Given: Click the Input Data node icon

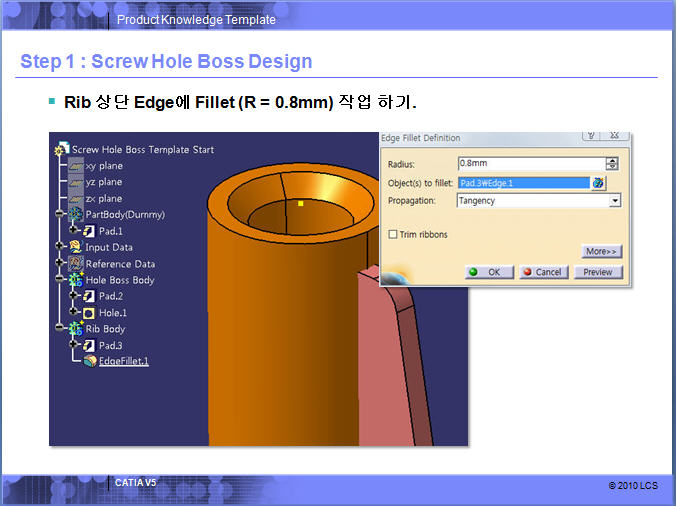Looking at the screenshot, I should click(76, 247).
